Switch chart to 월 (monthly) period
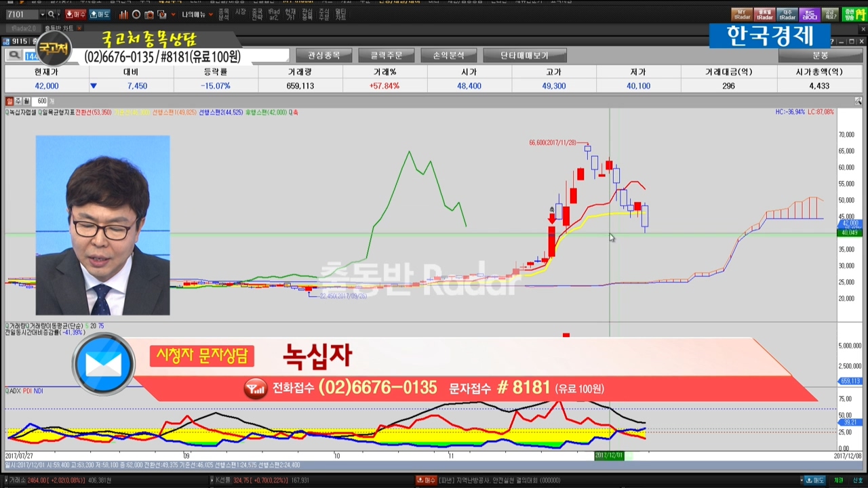 click(x=26, y=101)
